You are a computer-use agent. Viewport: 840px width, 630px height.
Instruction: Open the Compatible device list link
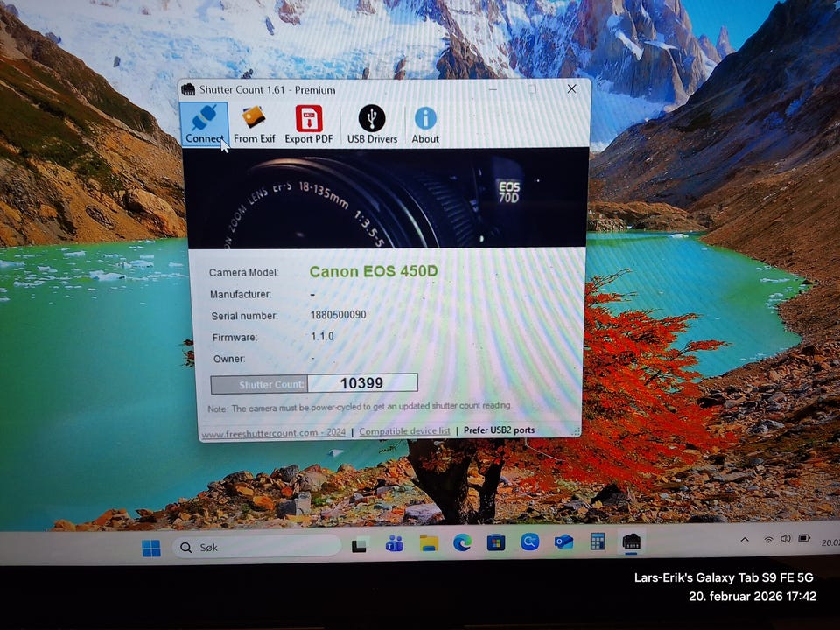(404, 431)
